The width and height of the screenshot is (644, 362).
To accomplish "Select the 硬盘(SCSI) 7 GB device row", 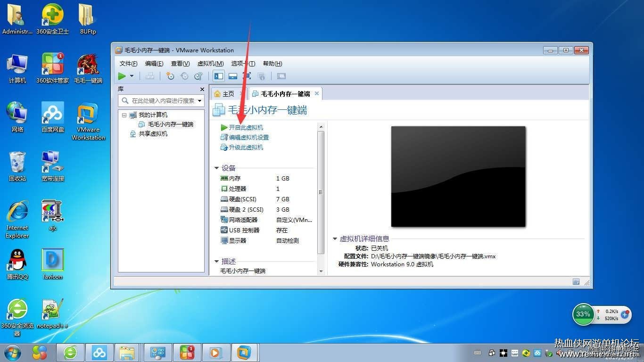I will coord(266,199).
